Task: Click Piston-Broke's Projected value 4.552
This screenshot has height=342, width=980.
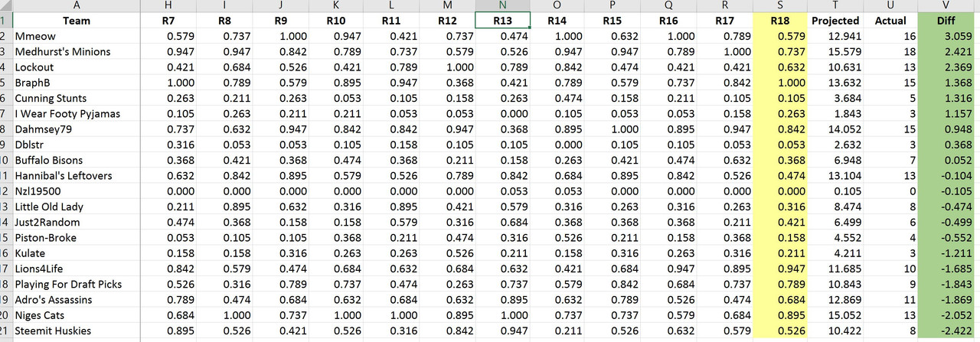Action: [x=835, y=238]
